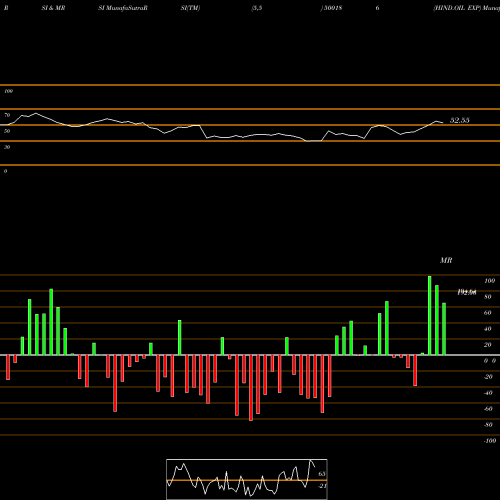The height and width of the screenshot is (500, 500).
Task: Click the MR value label near 80
Action: coord(467,292)
